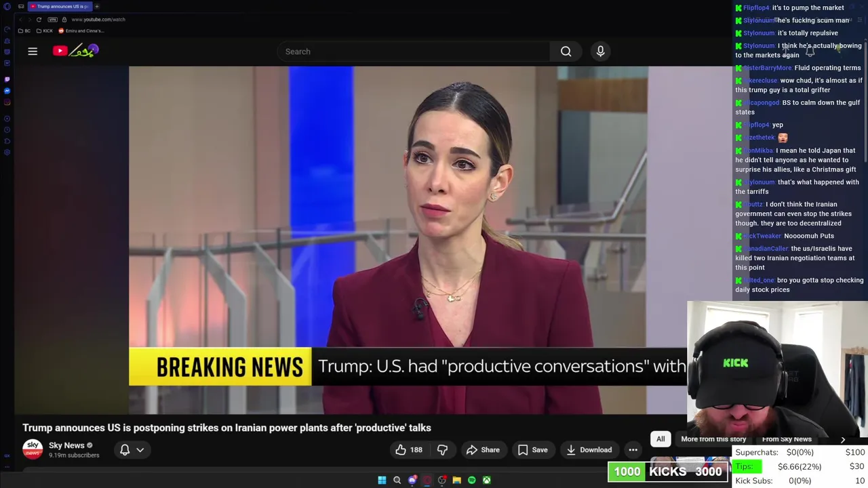
Task: Select More from this story chip
Action: pos(713,439)
